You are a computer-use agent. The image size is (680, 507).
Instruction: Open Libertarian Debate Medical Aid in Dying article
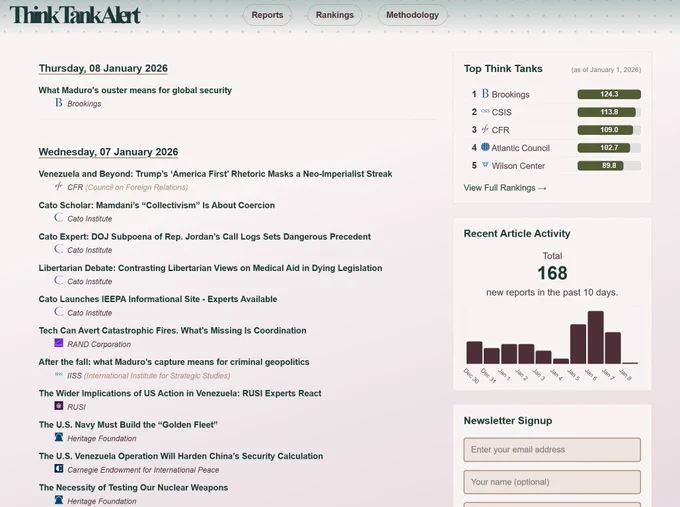pos(210,268)
